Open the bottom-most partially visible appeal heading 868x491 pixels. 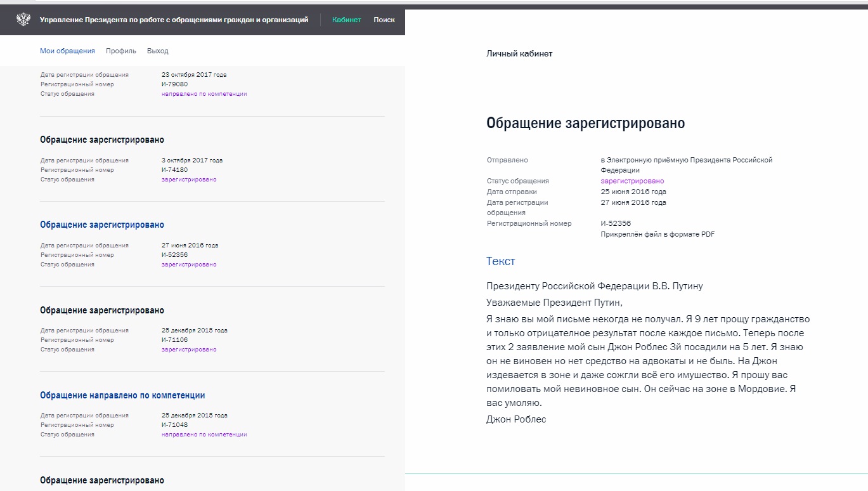102,480
